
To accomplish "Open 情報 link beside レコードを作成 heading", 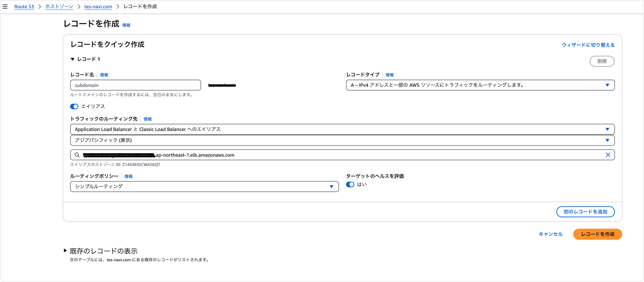I will pos(126,25).
